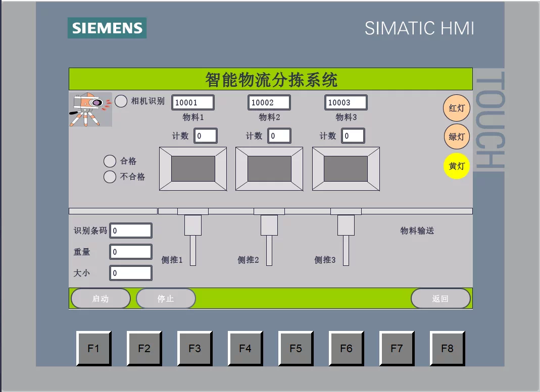
Task: Click the 红灯 red lamp indicator
Action: pos(456,108)
